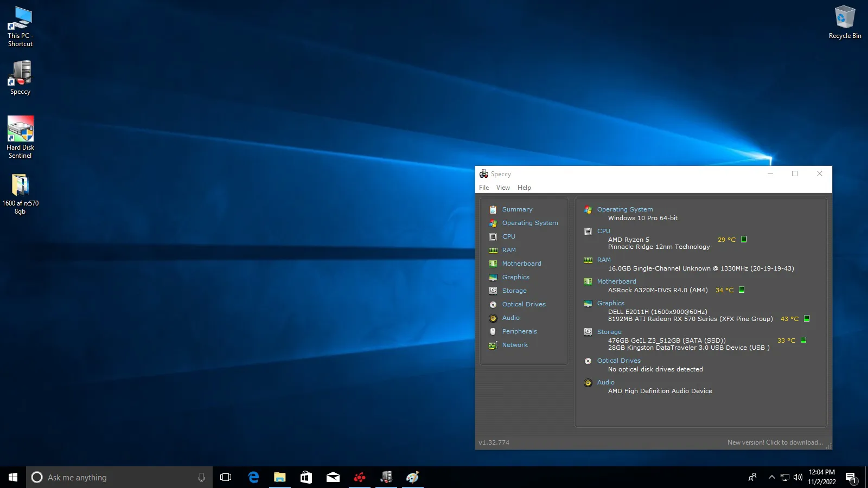868x488 pixels.
Task: Click the RAM heading link in summary pane
Action: [x=604, y=260]
